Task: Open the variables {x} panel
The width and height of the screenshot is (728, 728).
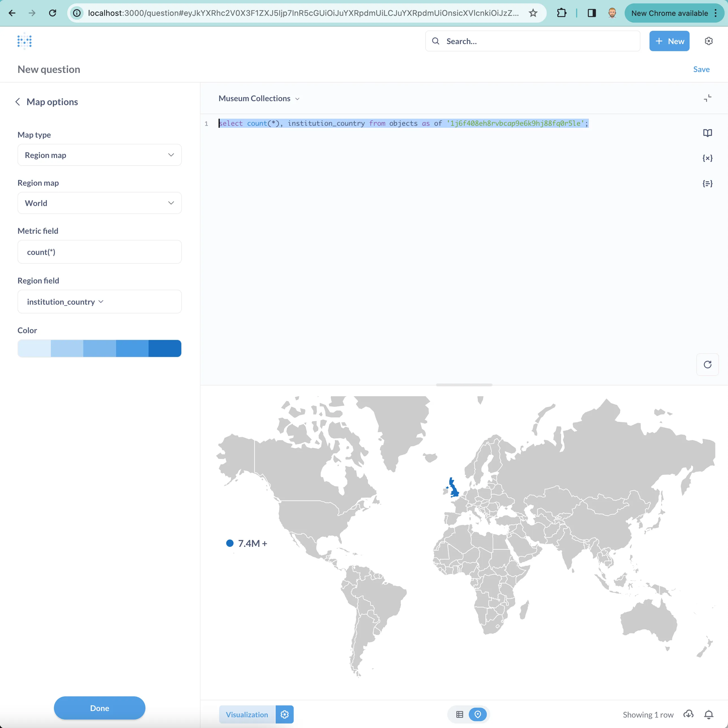Action: coord(707,158)
